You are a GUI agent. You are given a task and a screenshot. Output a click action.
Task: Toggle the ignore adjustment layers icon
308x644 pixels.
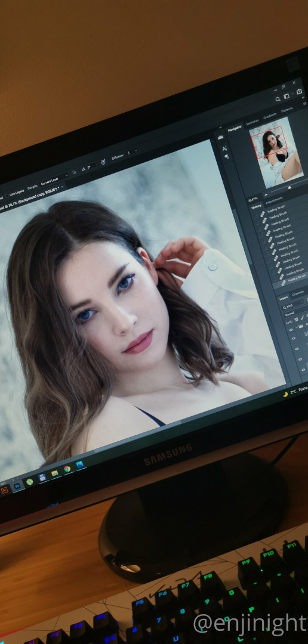[75, 172]
